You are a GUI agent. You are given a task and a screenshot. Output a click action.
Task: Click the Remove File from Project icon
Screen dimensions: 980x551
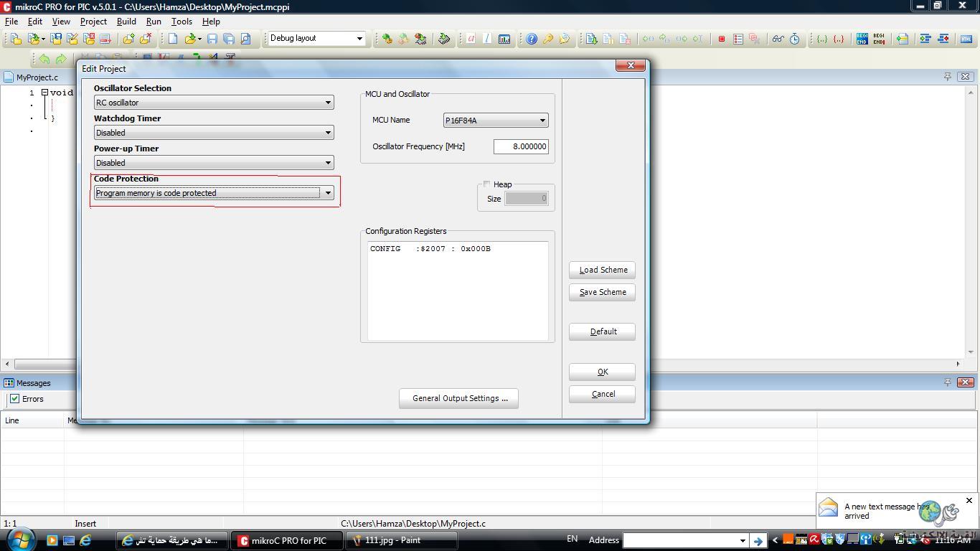(146, 39)
